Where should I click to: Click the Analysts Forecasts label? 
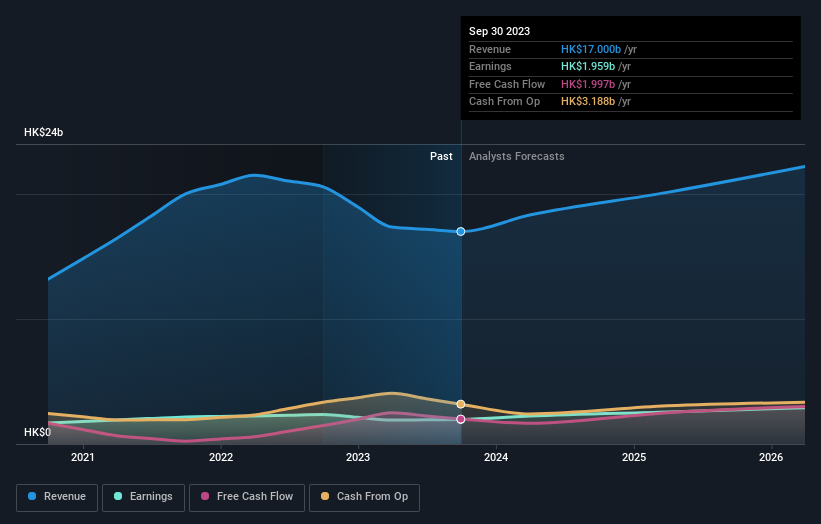pyautogui.click(x=517, y=157)
